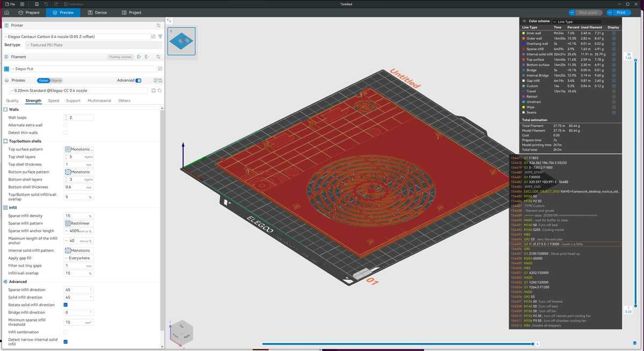
Task: Click the Save project icon
Action: pos(37,4)
